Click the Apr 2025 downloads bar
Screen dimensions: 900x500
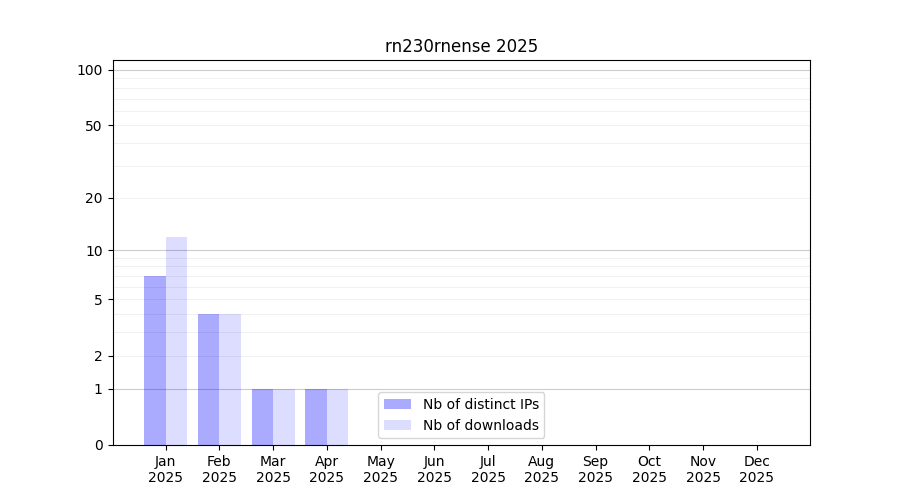[337, 417]
